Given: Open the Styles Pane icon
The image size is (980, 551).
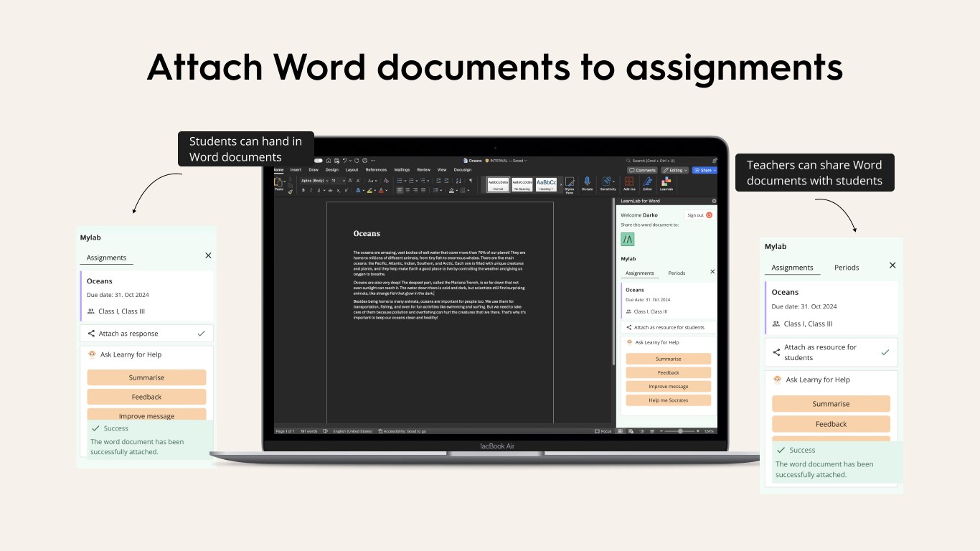Looking at the screenshot, I should click(x=570, y=182).
